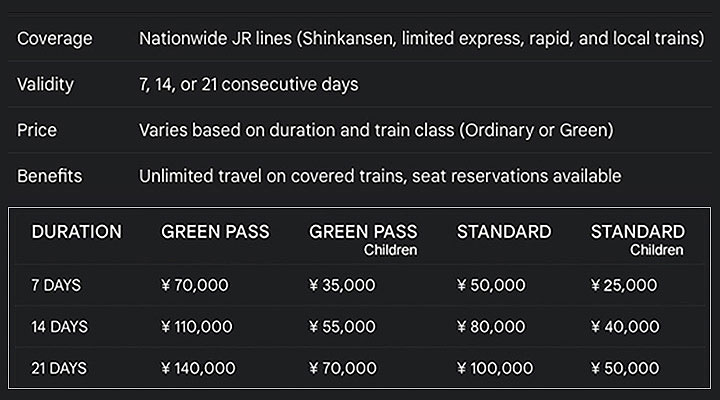The width and height of the screenshot is (720, 400).
Task: Click the STANDARD adult column header
Action: 504,232
